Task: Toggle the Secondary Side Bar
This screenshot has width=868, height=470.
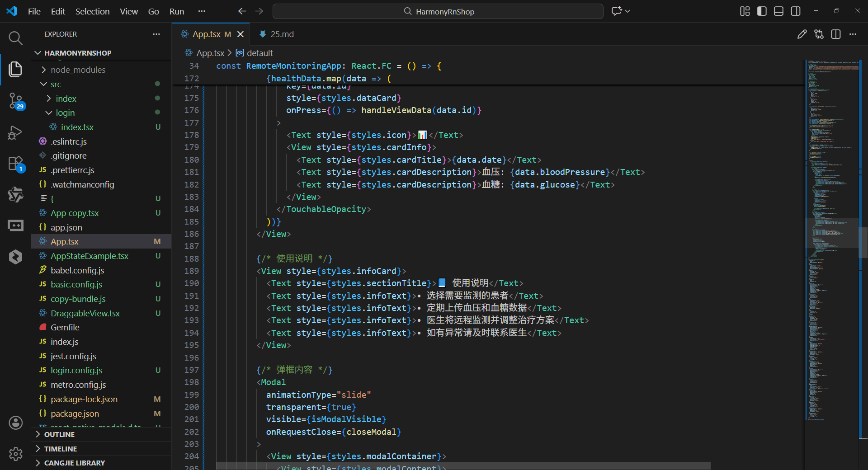Action: [796, 11]
